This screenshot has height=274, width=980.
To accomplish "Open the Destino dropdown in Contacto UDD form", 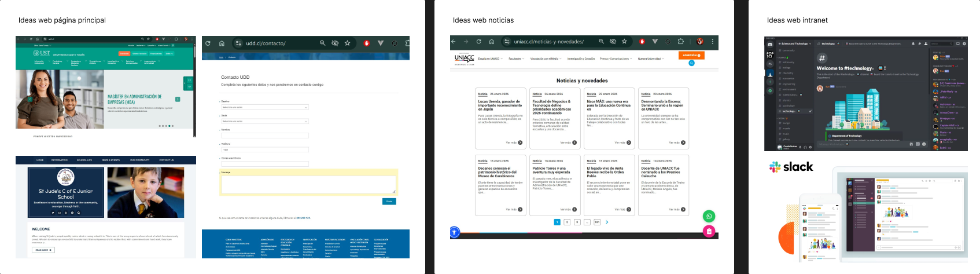I will tap(265, 107).
